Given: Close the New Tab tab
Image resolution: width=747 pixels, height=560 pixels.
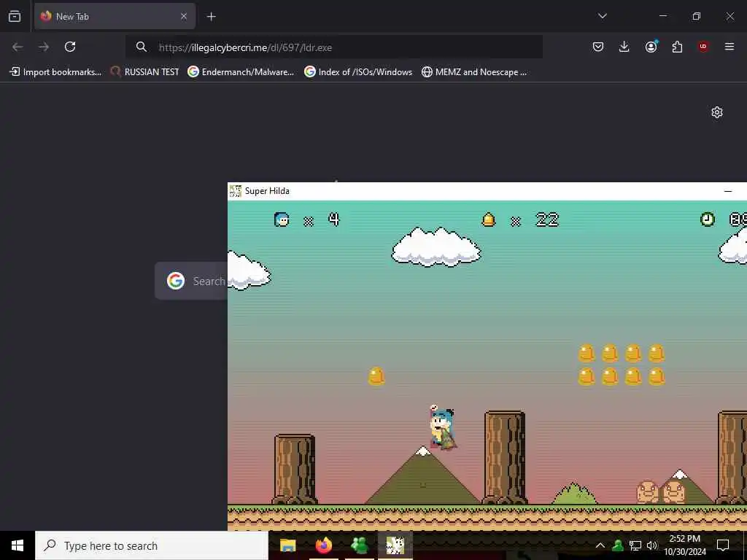Looking at the screenshot, I should pos(183,16).
